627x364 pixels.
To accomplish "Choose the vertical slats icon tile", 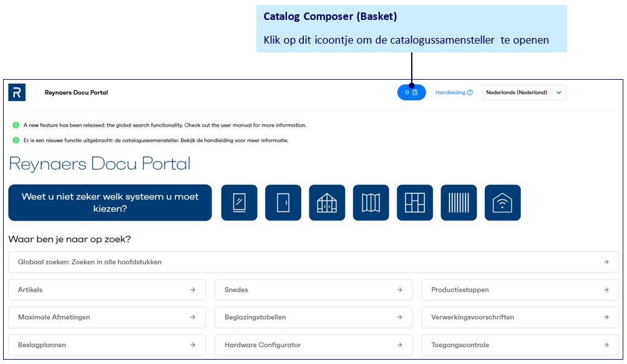I will point(459,203).
